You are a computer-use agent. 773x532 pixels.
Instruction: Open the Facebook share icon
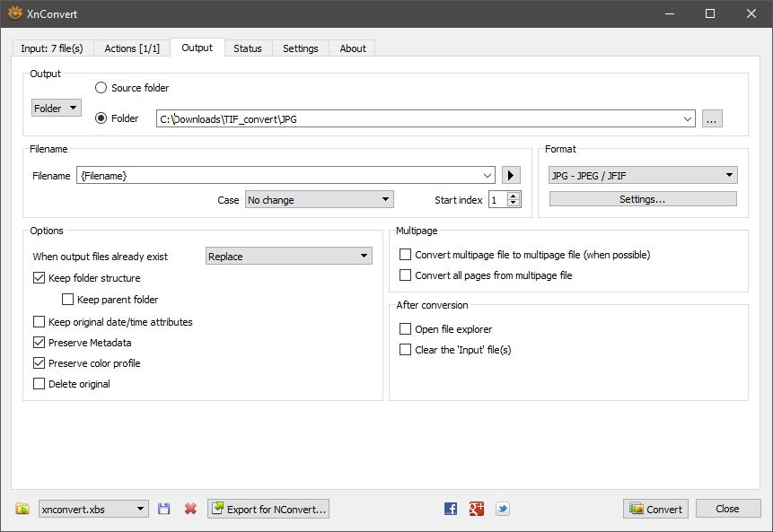pos(451,509)
